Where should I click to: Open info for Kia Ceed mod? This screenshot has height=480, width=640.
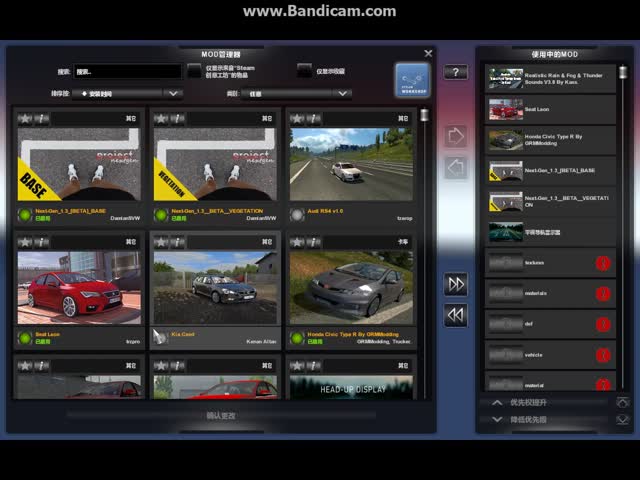(177, 242)
